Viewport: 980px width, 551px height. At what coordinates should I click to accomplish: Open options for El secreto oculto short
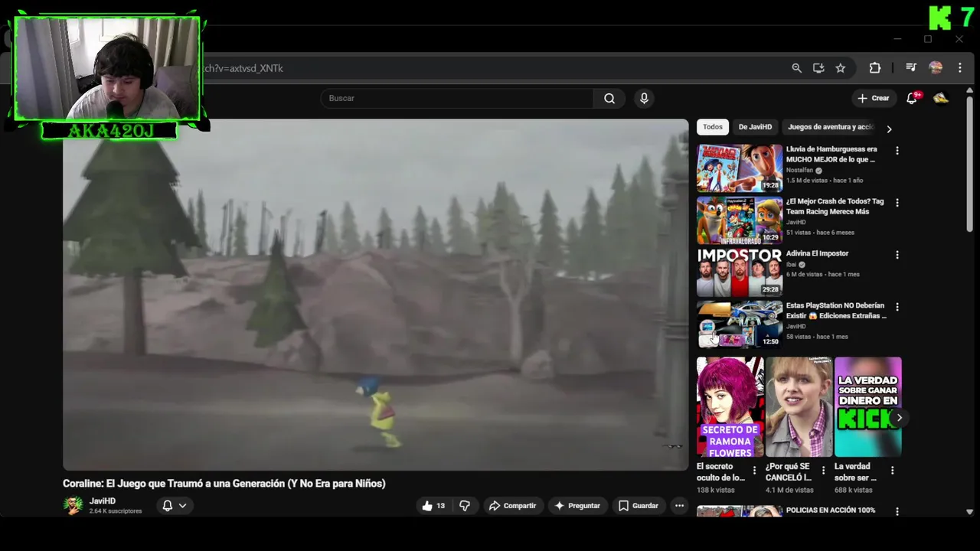point(755,471)
